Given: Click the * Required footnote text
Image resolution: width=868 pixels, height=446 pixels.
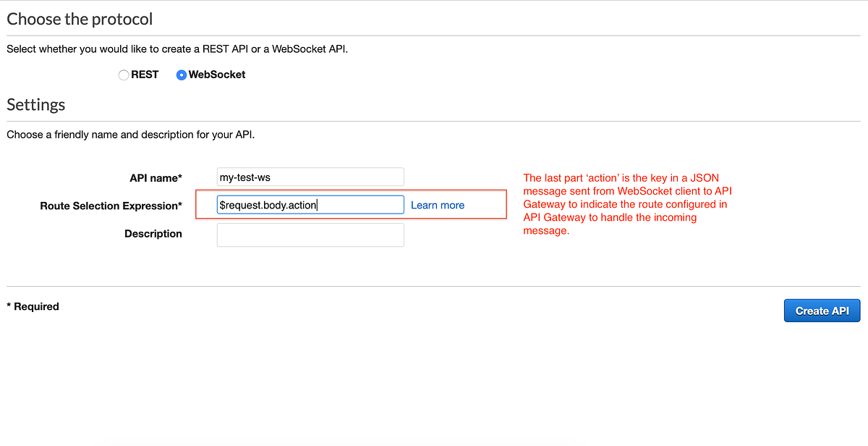Looking at the screenshot, I should tap(33, 306).
